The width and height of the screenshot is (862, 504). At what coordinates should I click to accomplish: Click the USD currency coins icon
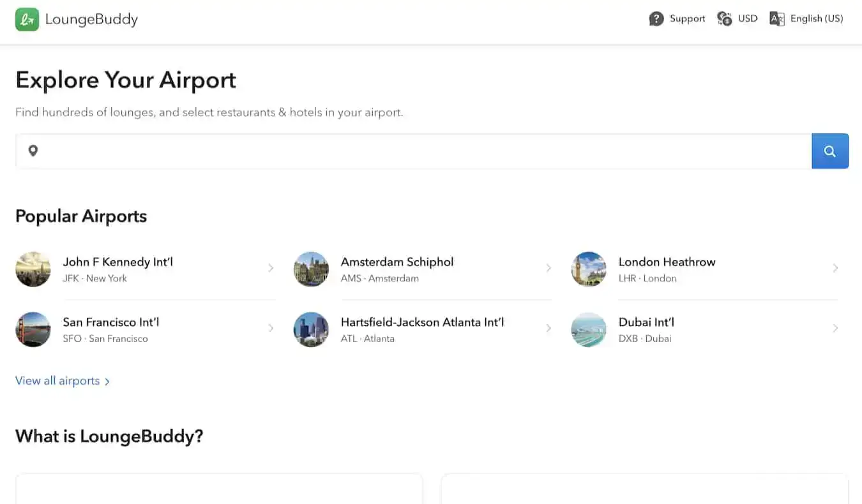pyautogui.click(x=725, y=19)
